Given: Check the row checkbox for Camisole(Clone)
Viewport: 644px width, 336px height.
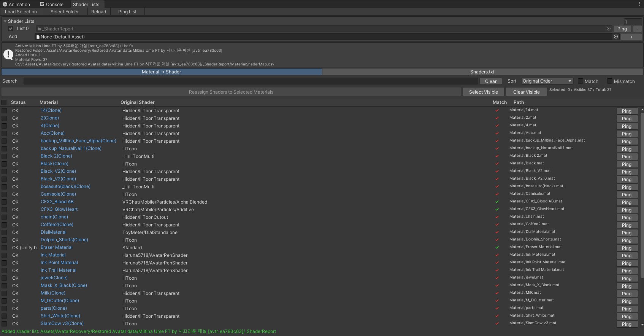Looking at the screenshot, I should [4, 194].
